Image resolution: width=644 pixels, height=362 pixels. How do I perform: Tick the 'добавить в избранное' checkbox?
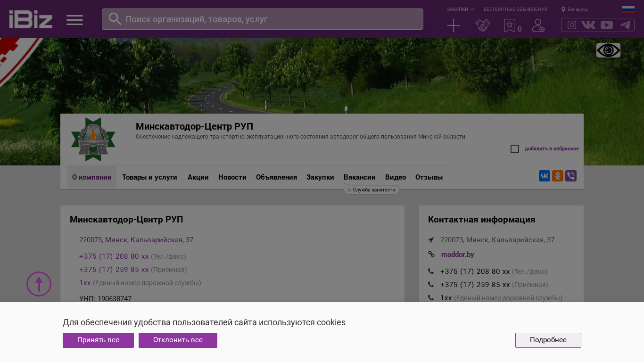point(515,149)
